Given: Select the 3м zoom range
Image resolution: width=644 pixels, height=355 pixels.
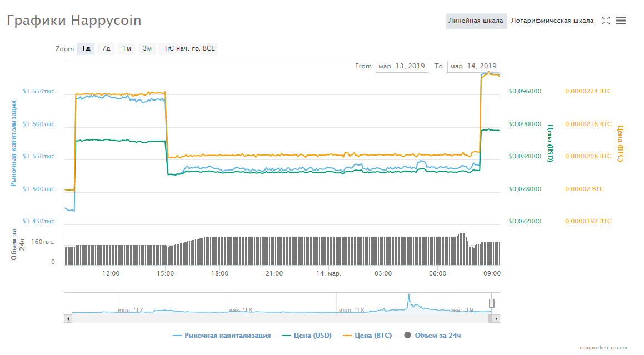Looking at the screenshot, I should (x=147, y=48).
